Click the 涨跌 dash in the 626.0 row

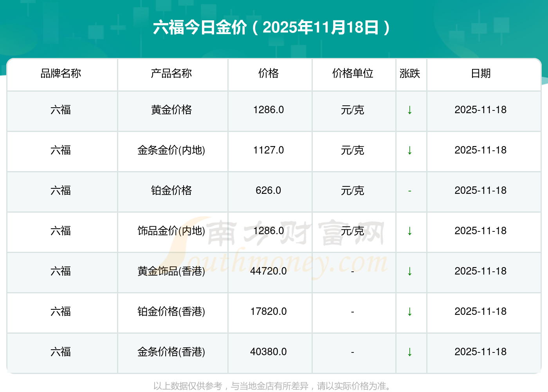(x=410, y=191)
